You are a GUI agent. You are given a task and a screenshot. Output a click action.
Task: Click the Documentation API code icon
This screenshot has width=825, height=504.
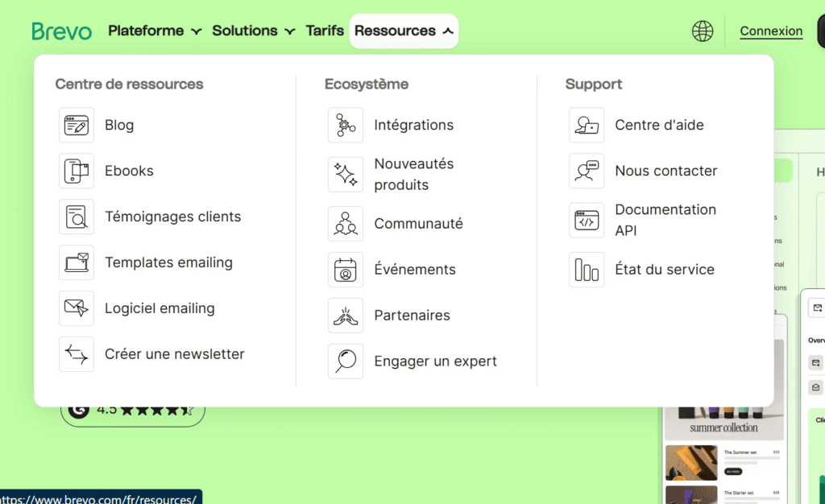pyautogui.click(x=587, y=220)
